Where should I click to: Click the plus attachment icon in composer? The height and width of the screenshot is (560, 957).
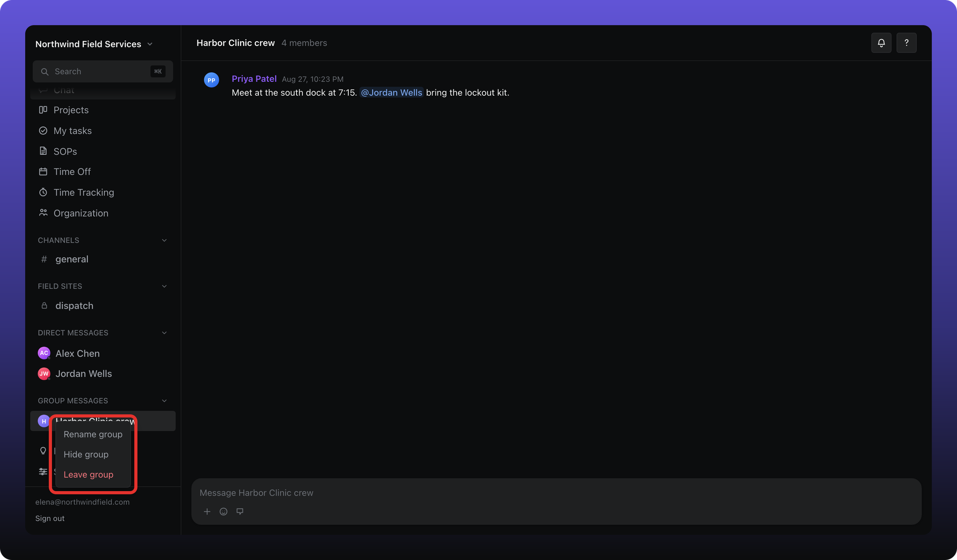tap(207, 512)
